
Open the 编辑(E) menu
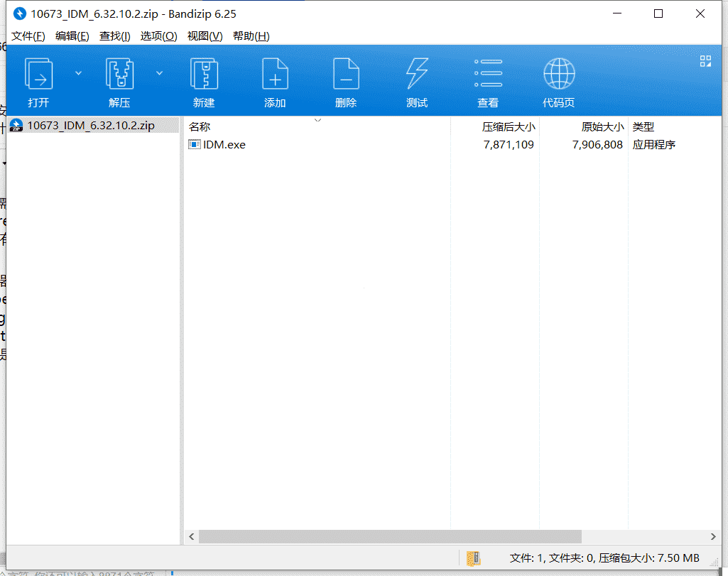[72, 36]
